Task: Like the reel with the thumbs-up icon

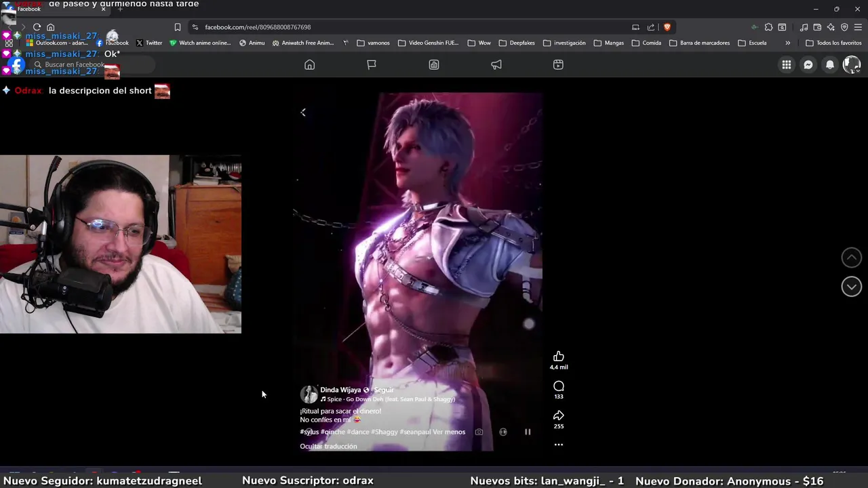Action: coord(559,357)
